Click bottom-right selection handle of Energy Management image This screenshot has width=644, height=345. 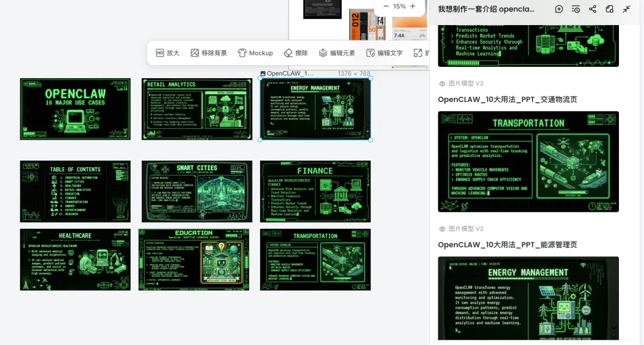tap(371, 140)
